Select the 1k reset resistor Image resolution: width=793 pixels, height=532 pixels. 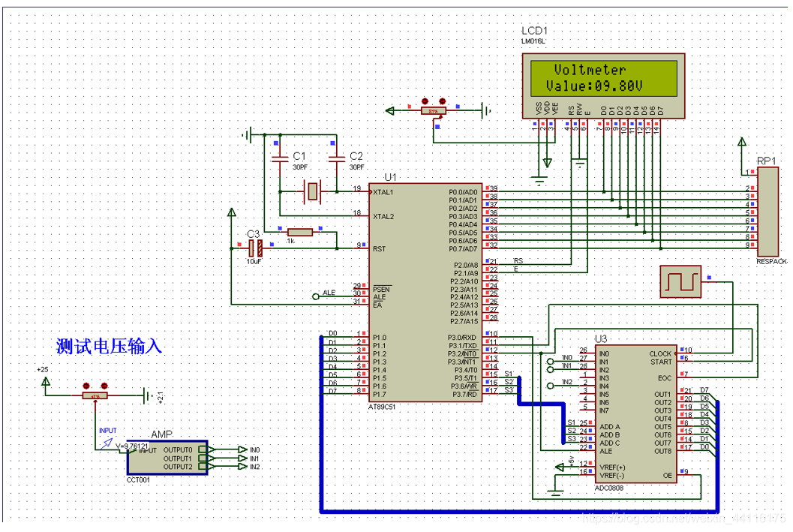(300, 232)
